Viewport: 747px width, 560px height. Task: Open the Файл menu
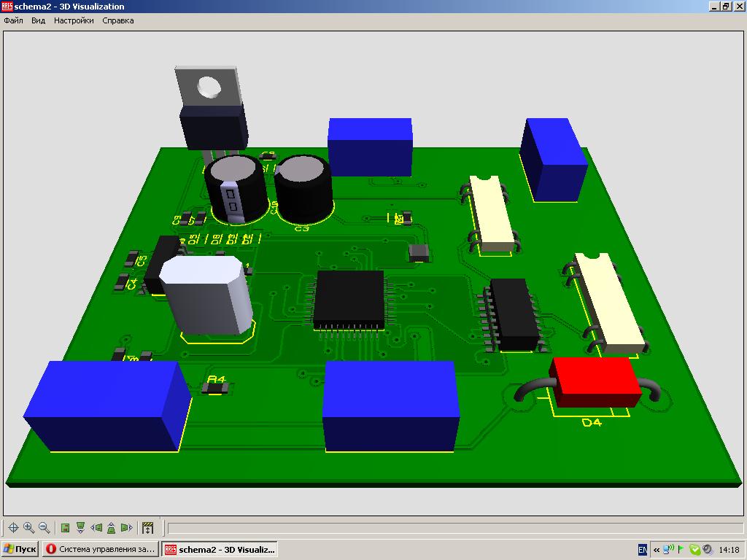tap(13, 20)
